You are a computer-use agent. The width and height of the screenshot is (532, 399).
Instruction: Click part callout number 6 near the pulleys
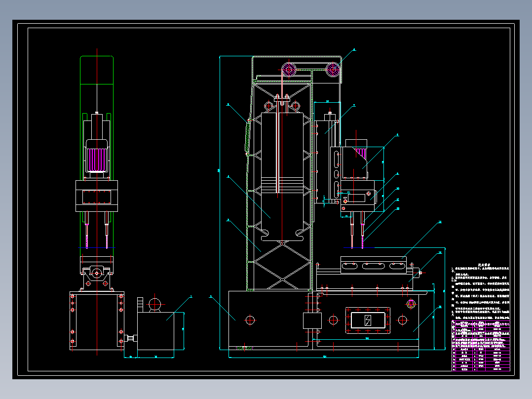[x=354, y=49]
